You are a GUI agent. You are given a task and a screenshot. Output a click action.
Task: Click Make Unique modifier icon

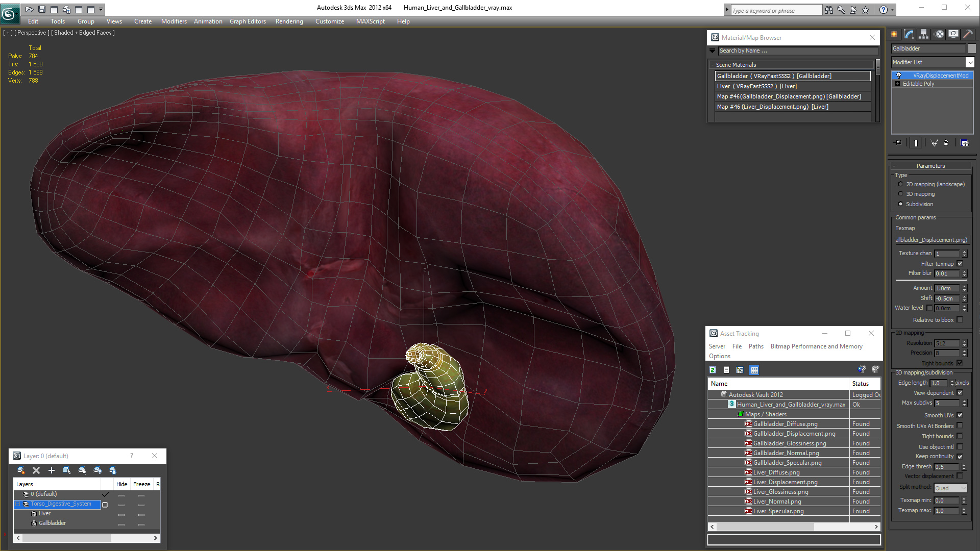(934, 143)
